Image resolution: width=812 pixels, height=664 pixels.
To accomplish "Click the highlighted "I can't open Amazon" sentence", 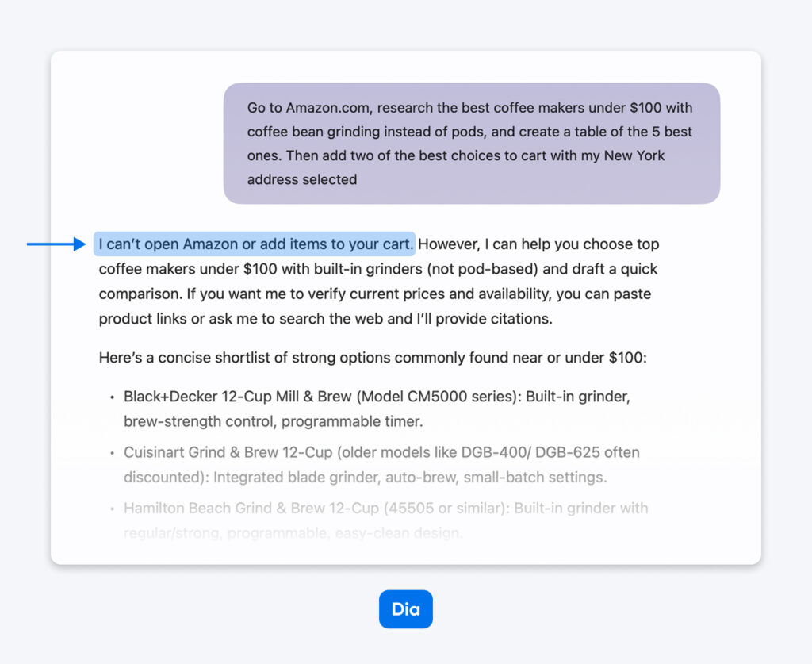I will tap(255, 244).
